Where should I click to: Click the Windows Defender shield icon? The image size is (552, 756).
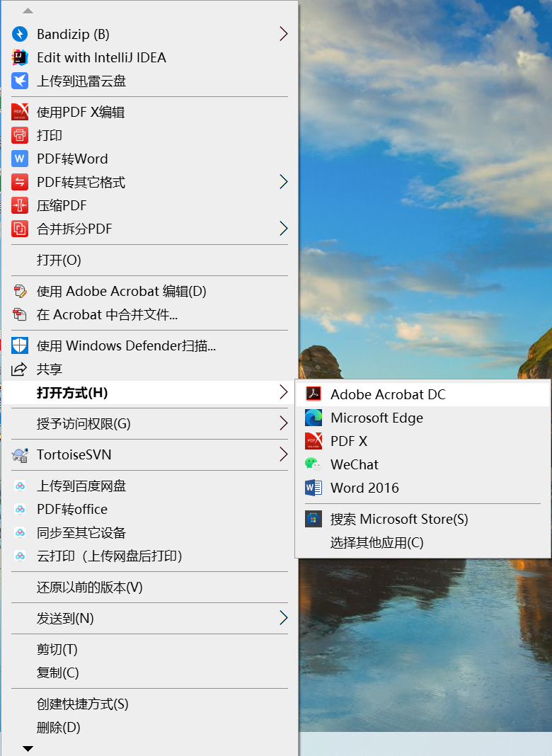tap(20, 345)
